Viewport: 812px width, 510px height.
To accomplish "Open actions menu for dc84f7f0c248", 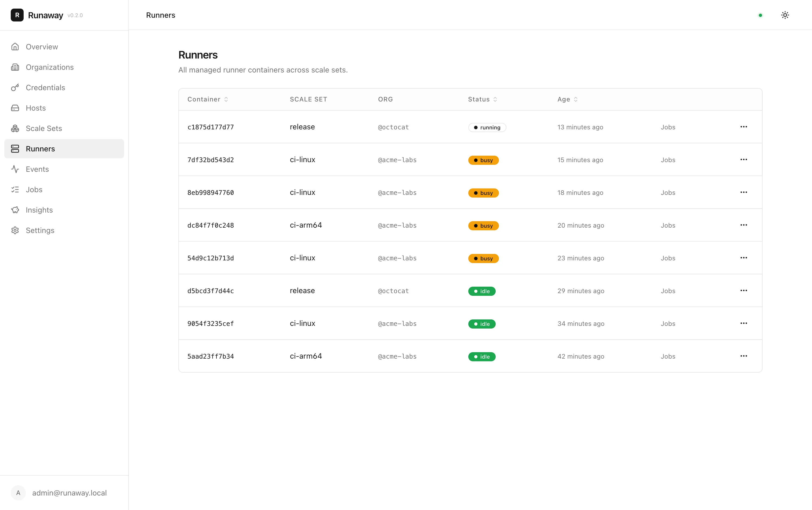I will [x=744, y=225].
